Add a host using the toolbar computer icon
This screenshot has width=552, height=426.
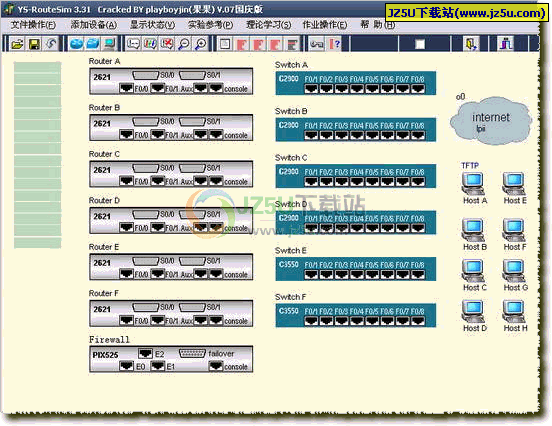[x=109, y=44]
